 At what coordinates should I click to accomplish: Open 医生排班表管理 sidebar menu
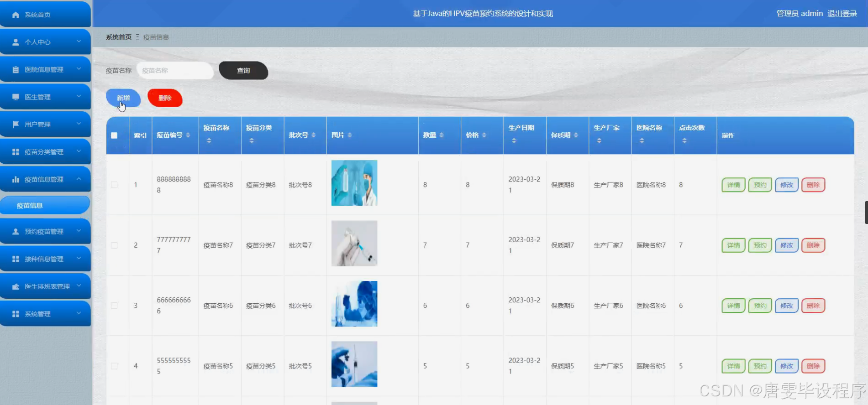point(45,286)
